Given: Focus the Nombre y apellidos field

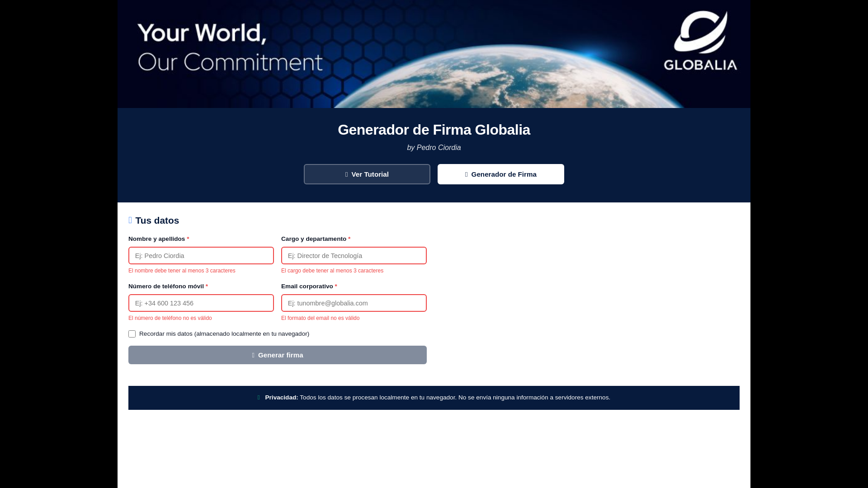Looking at the screenshot, I should (x=201, y=256).
